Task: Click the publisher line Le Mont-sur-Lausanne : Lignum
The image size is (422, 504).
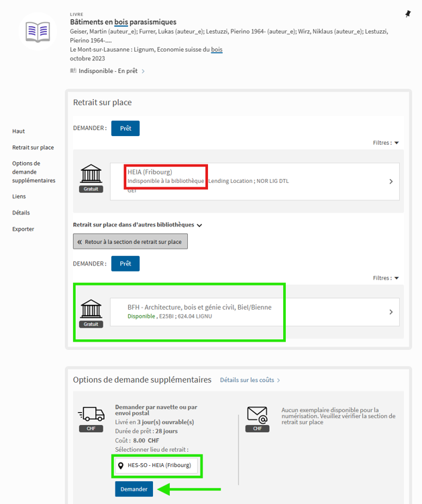Action: (x=146, y=50)
